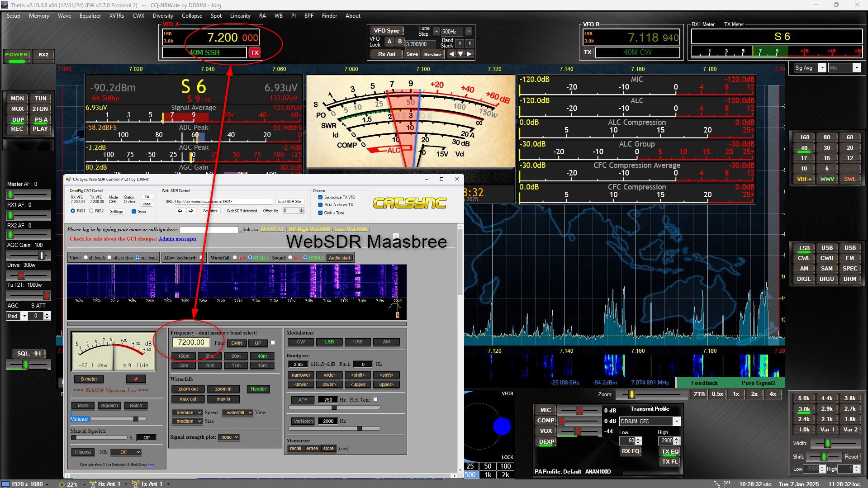Toggle the Sync checkbox in CATSync
The width and height of the screenshot is (868, 488).
point(134,211)
